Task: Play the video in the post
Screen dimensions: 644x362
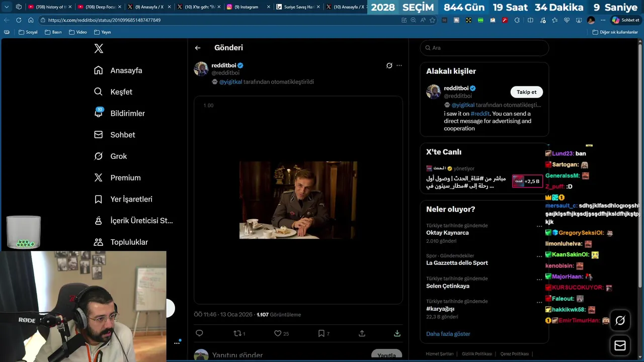Action: coord(298,200)
